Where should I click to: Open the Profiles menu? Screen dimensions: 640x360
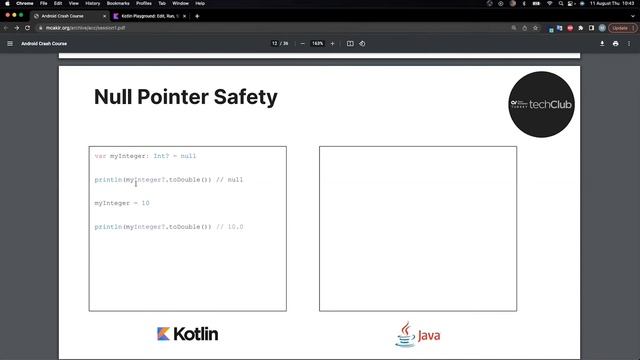point(144,3)
